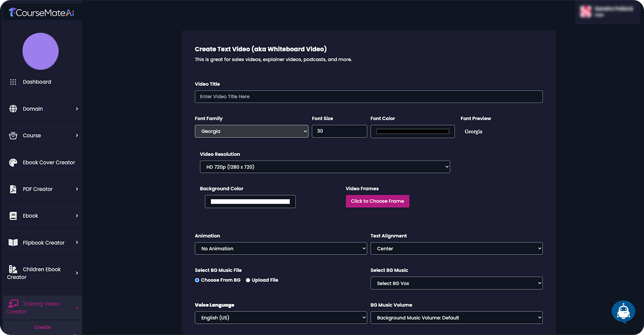
Task: Open the chatbot robot assistant icon
Action: coord(623,311)
